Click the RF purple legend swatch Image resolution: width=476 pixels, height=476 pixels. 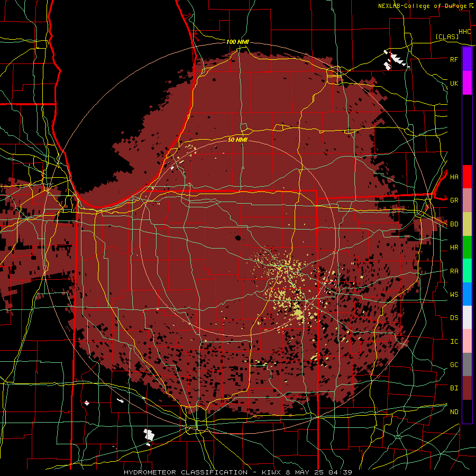(467, 59)
